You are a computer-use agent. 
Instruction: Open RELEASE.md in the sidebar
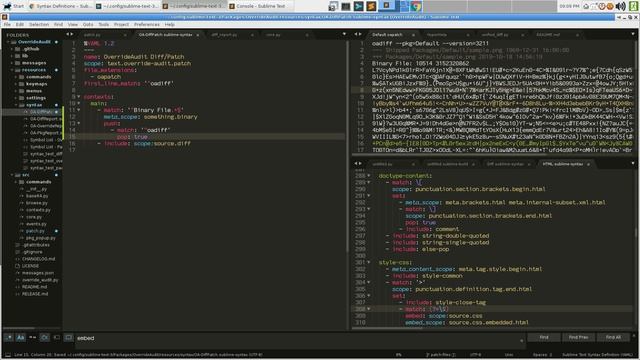point(35,294)
